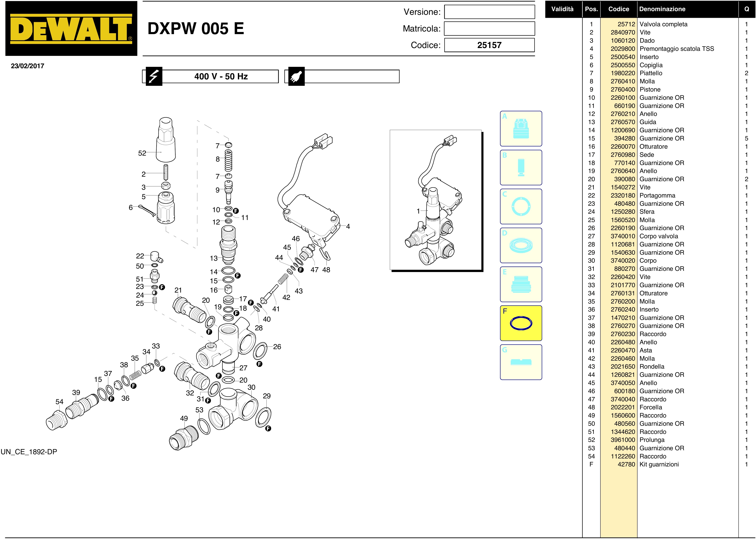The image size is (756, 539).
Task: Click the Matricola input field
Action: tap(489, 29)
